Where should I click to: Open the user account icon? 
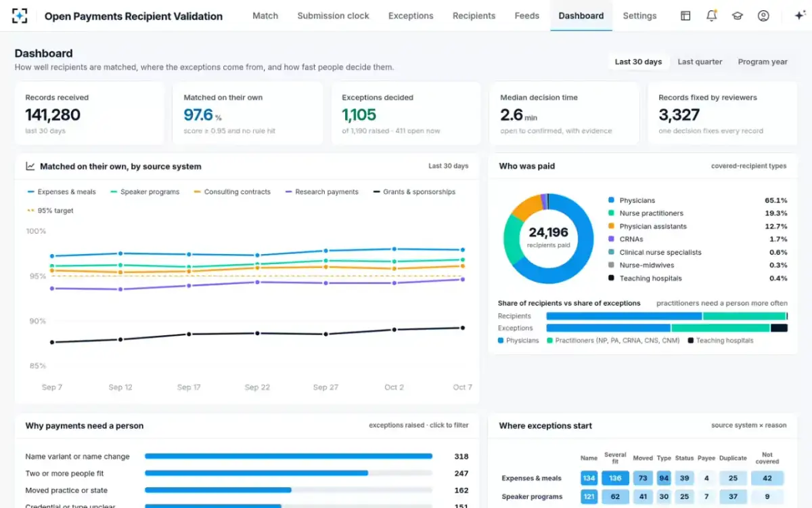[763, 16]
